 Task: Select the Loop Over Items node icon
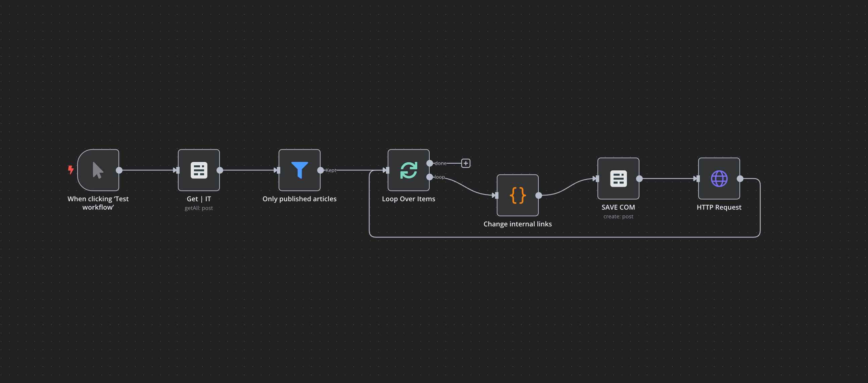[x=408, y=170]
